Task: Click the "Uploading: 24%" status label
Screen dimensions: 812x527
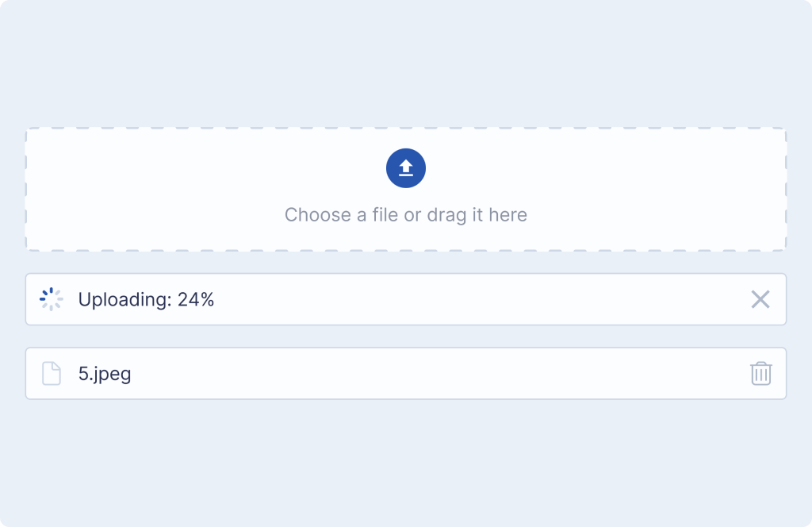Action: (146, 300)
